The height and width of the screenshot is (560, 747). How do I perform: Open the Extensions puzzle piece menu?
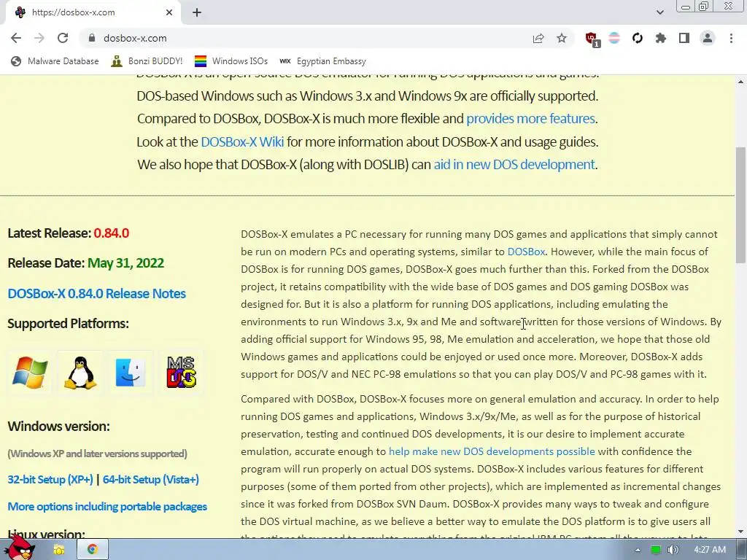(x=661, y=38)
